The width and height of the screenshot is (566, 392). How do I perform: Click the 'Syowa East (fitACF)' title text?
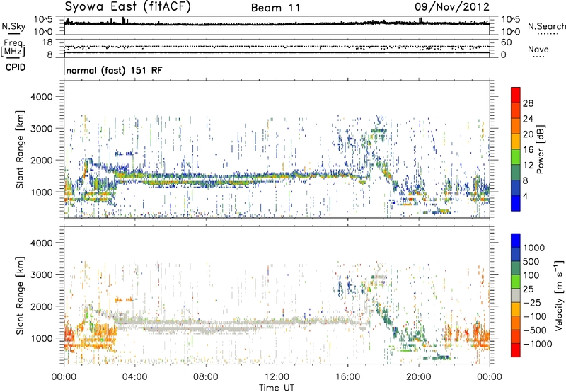[128, 7]
